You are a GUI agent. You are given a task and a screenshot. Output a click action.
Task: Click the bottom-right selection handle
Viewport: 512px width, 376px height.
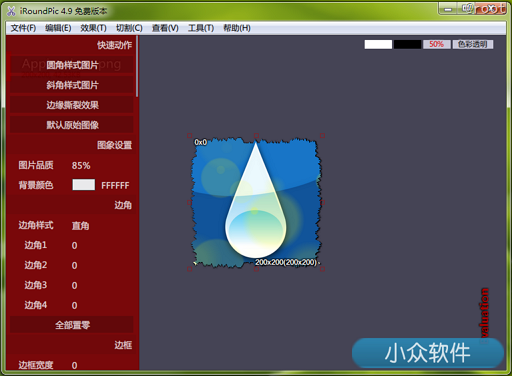(322, 269)
